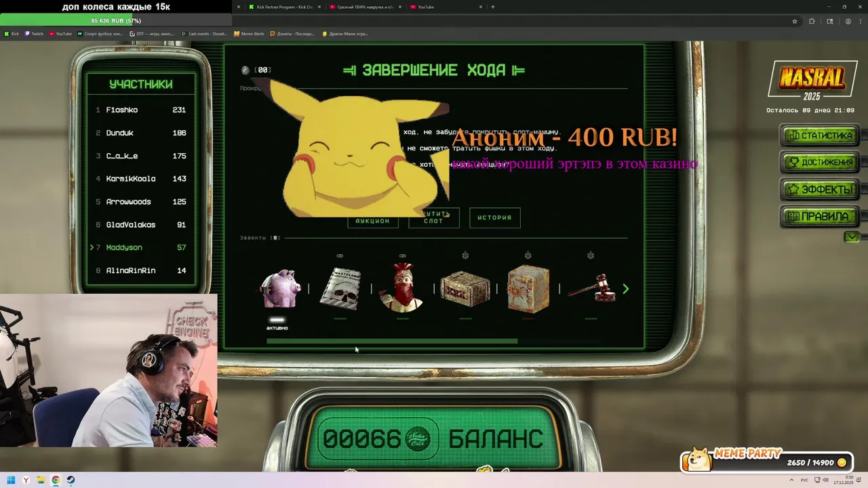Expand the green dropdown under Правила

pyautogui.click(x=852, y=237)
